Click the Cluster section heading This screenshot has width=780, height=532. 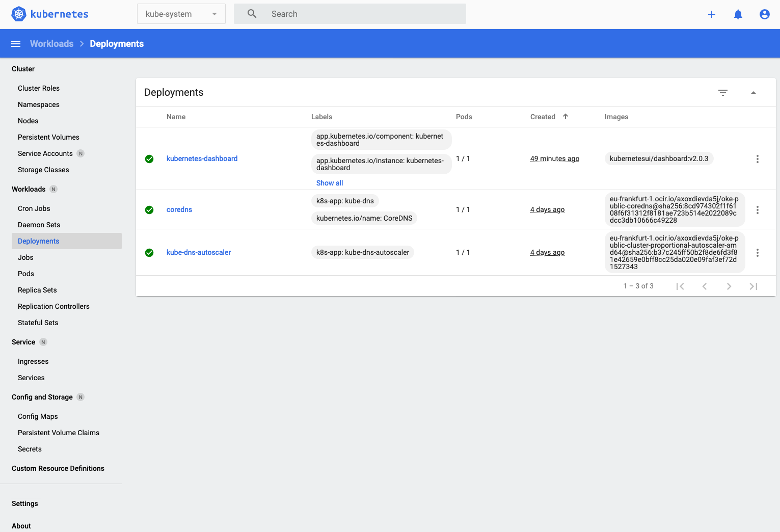click(23, 69)
